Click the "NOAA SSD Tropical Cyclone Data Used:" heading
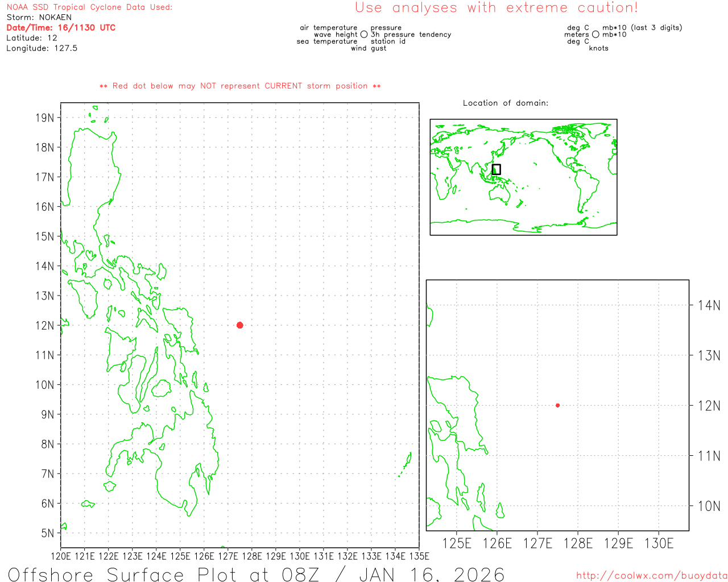The image size is (728, 582). point(89,7)
